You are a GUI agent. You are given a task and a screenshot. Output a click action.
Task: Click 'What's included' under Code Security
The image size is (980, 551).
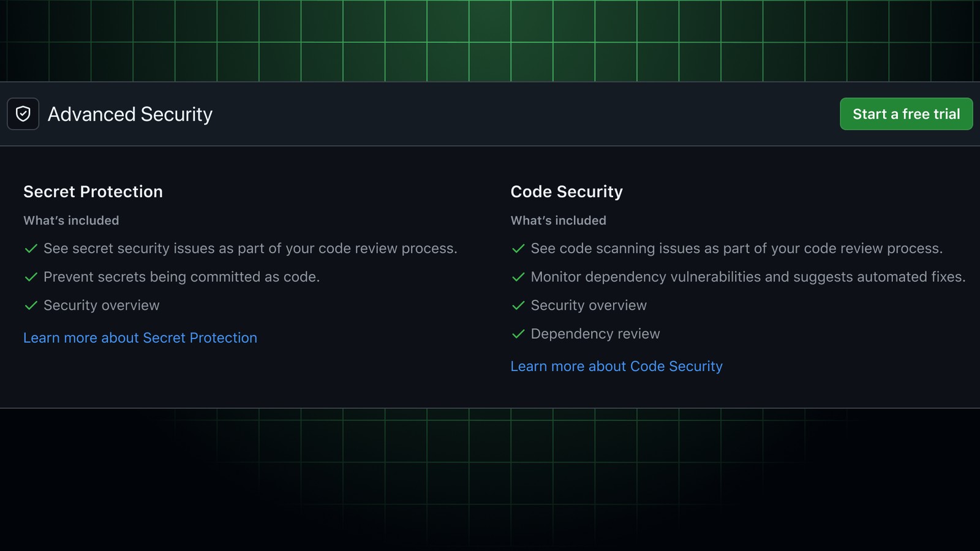click(x=559, y=220)
